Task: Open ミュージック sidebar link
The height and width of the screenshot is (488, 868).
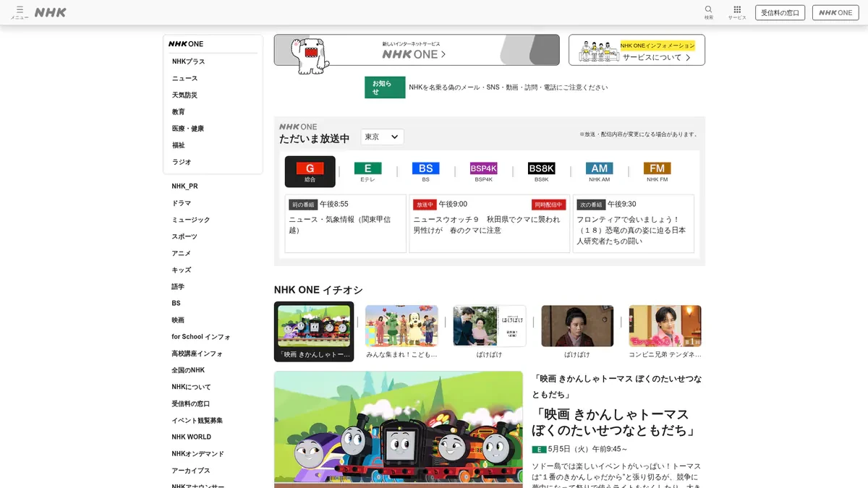Action: (191, 220)
